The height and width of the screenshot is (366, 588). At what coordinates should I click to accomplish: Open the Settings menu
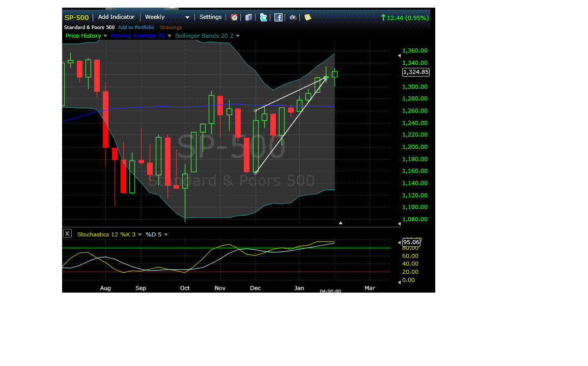[x=210, y=17]
